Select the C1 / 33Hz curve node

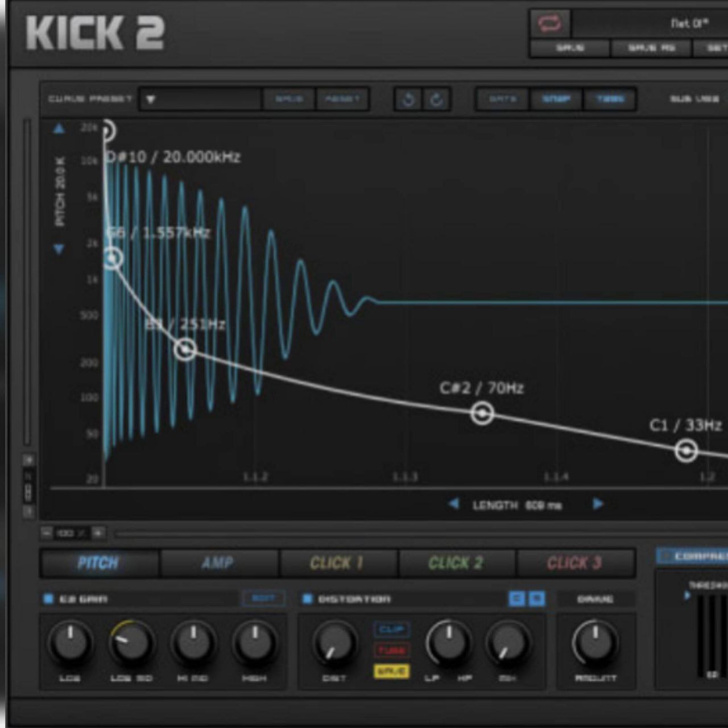[686, 450]
